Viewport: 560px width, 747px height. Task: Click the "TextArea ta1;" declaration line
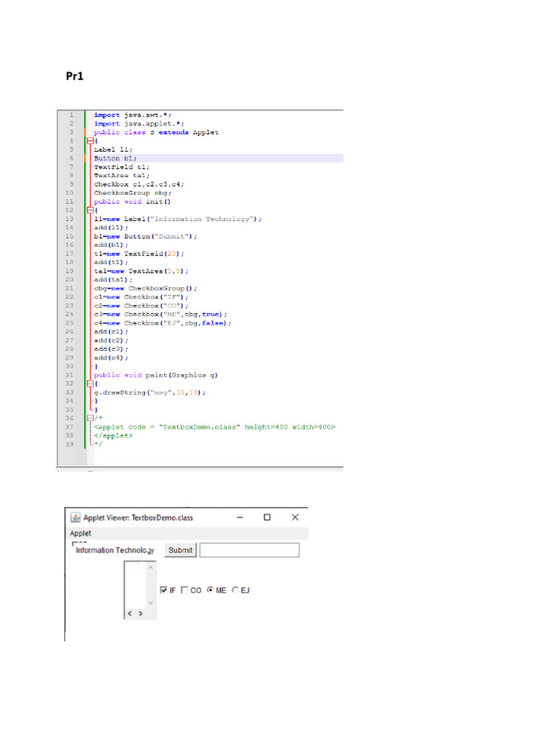click(x=122, y=175)
